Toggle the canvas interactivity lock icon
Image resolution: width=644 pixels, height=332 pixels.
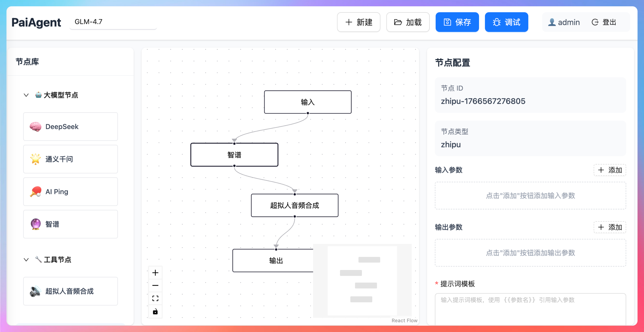click(x=155, y=311)
